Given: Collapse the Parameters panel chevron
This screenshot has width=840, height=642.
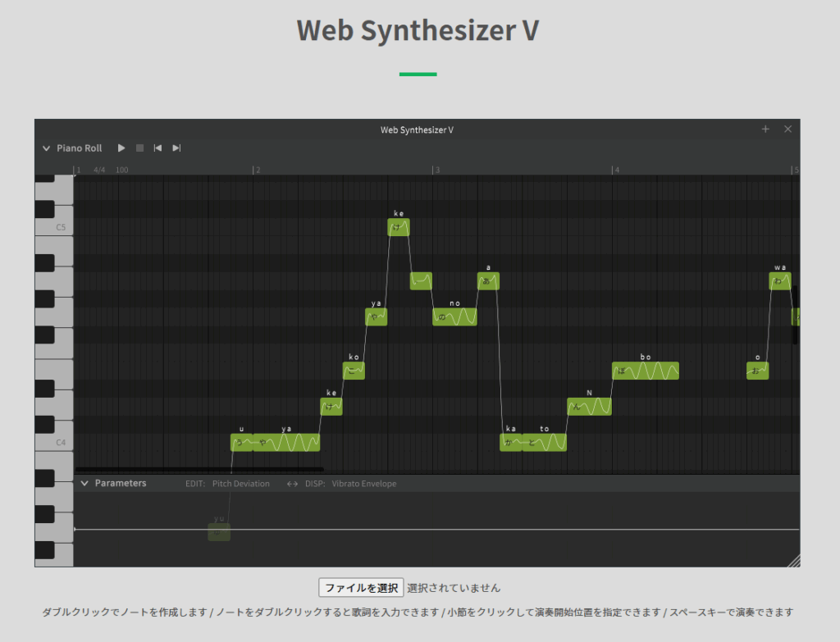Looking at the screenshot, I should (x=84, y=483).
